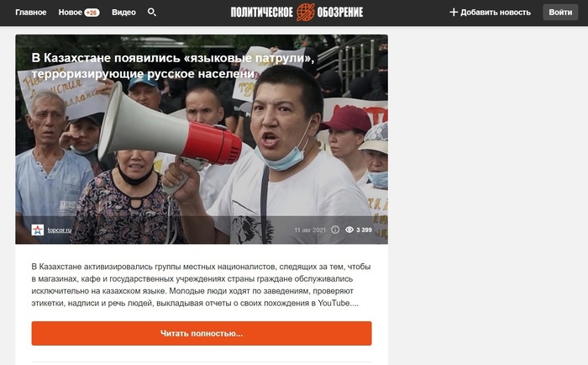Switch to the Видео section

click(123, 13)
